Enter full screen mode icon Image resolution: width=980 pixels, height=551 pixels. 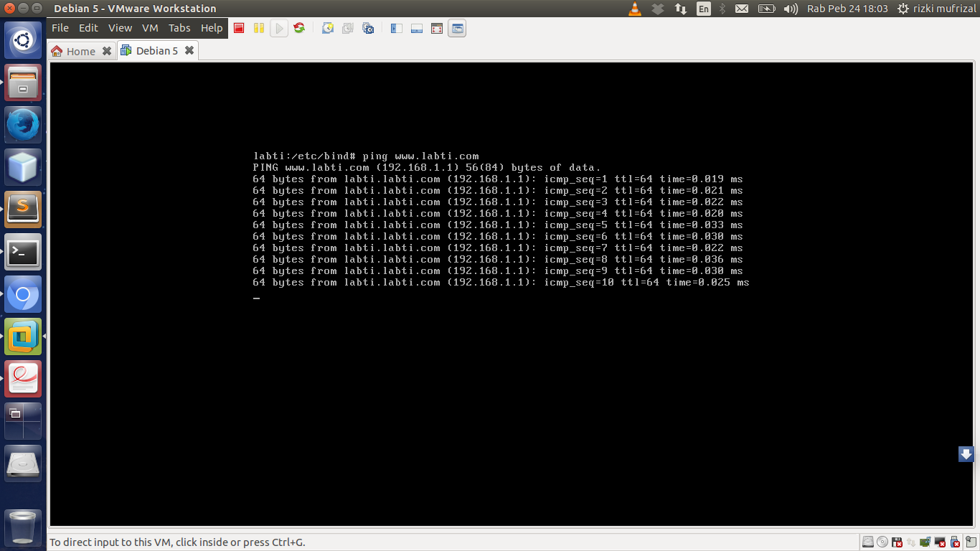click(437, 28)
